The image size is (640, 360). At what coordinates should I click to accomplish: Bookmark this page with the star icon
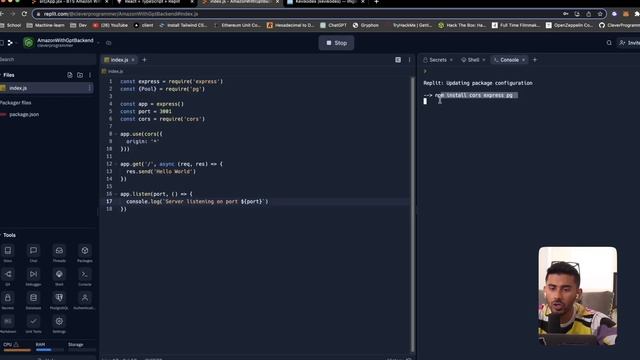(x=600, y=14)
